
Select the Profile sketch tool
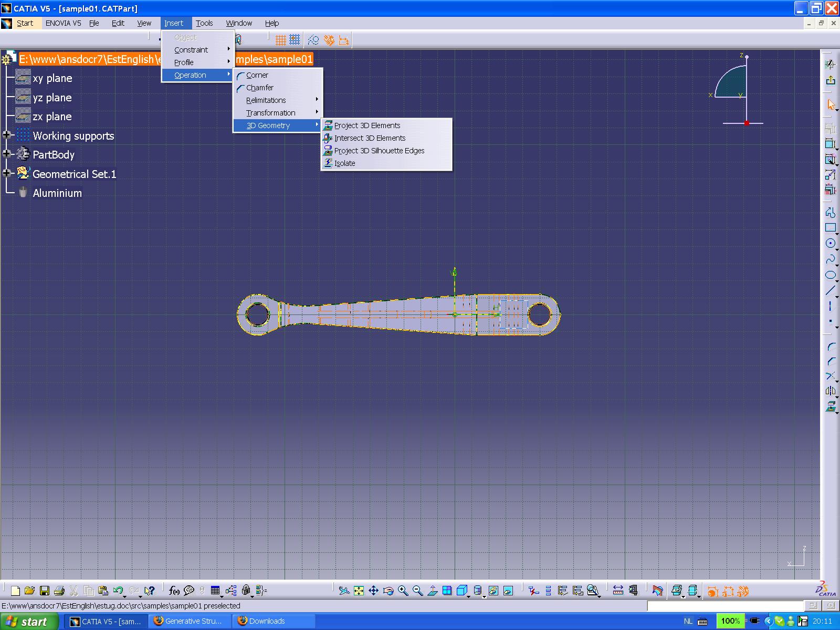(x=831, y=212)
